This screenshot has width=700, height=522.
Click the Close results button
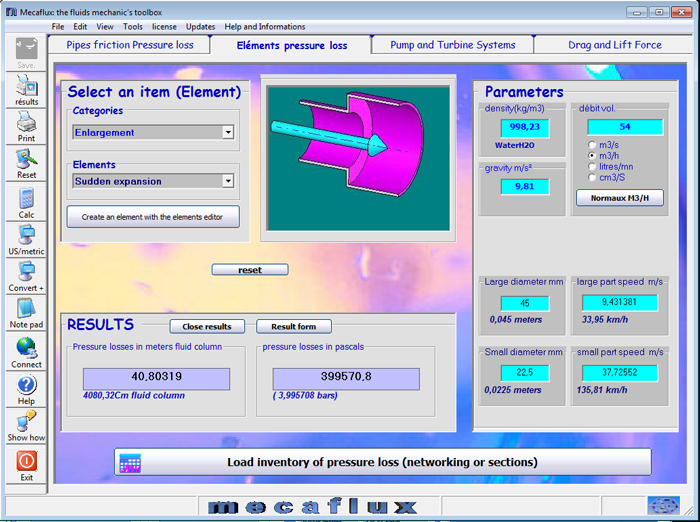point(207,326)
